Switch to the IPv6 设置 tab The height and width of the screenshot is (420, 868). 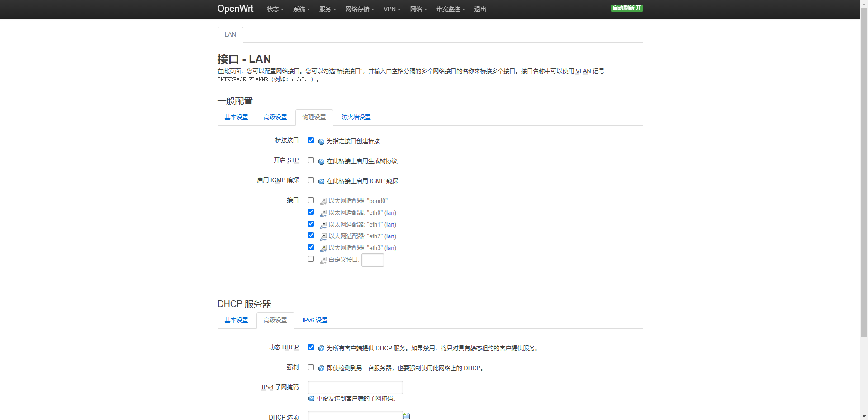(315, 321)
